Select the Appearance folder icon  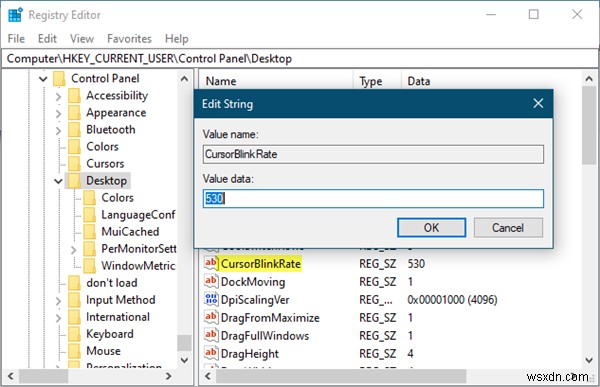pos(74,113)
